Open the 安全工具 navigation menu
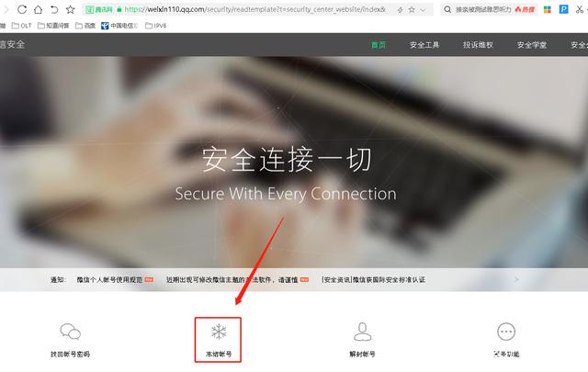The width and height of the screenshot is (588, 372). coord(424,45)
